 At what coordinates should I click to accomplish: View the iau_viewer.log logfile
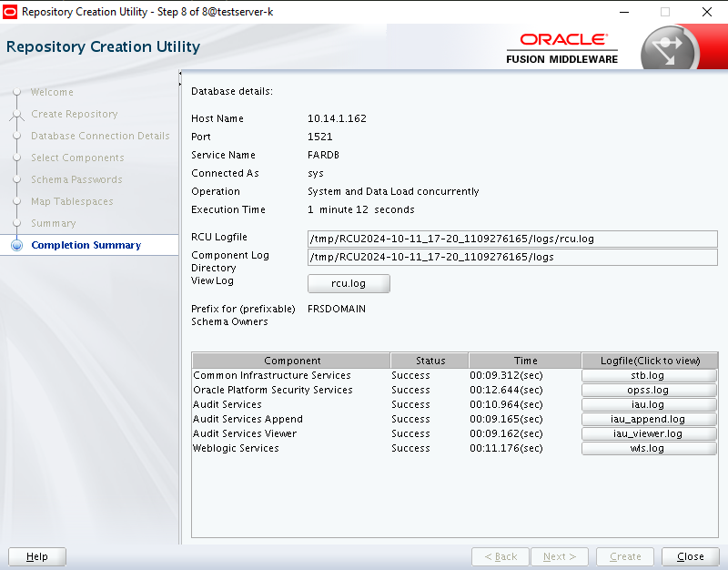click(x=649, y=433)
